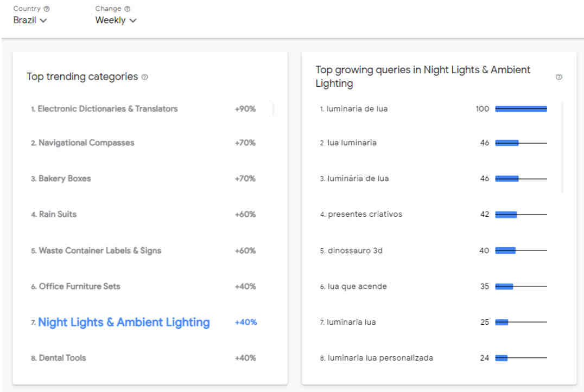Select Dental Tools category

[x=62, y=358]
